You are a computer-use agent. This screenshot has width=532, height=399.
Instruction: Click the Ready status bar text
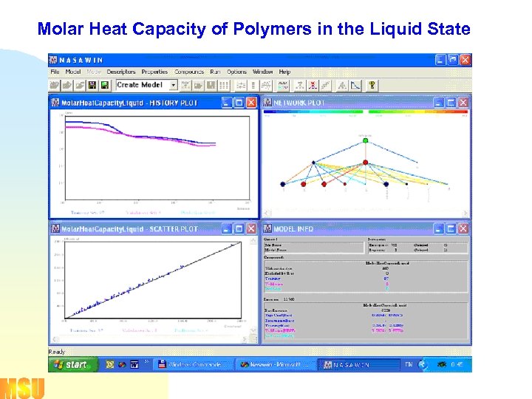56,352
